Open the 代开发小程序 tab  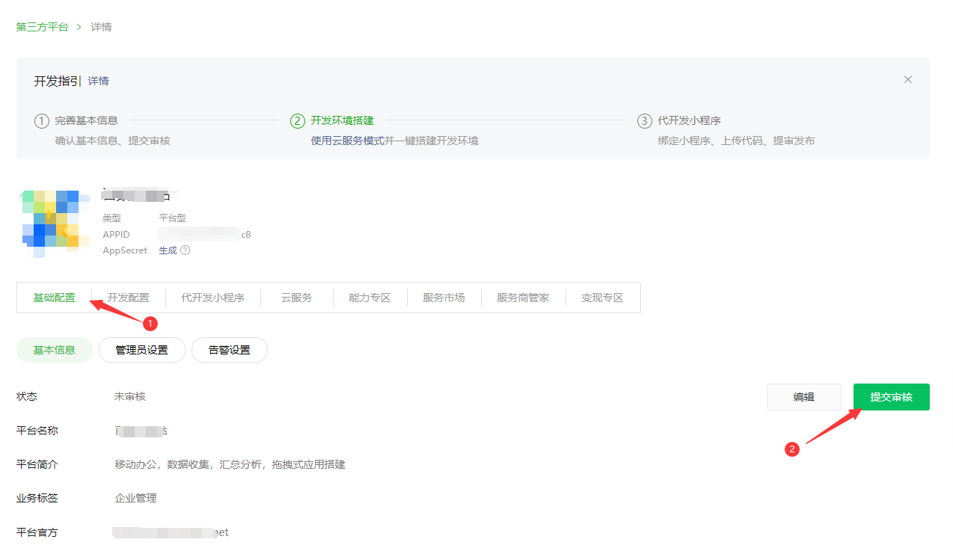pyautogui.click(x=212, y=298)
